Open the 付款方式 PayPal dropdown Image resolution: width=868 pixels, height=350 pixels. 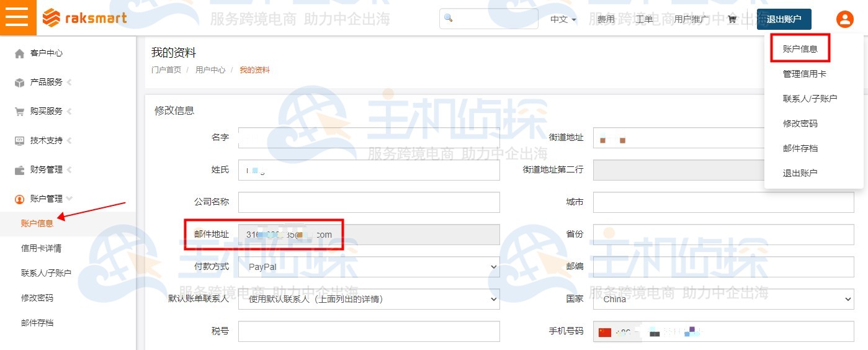tap(369, 267)
